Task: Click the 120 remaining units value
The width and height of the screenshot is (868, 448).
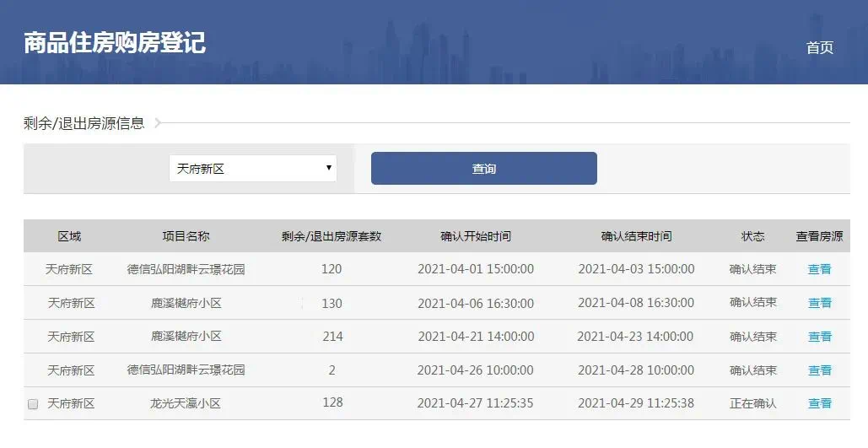Action: [331, 269]
